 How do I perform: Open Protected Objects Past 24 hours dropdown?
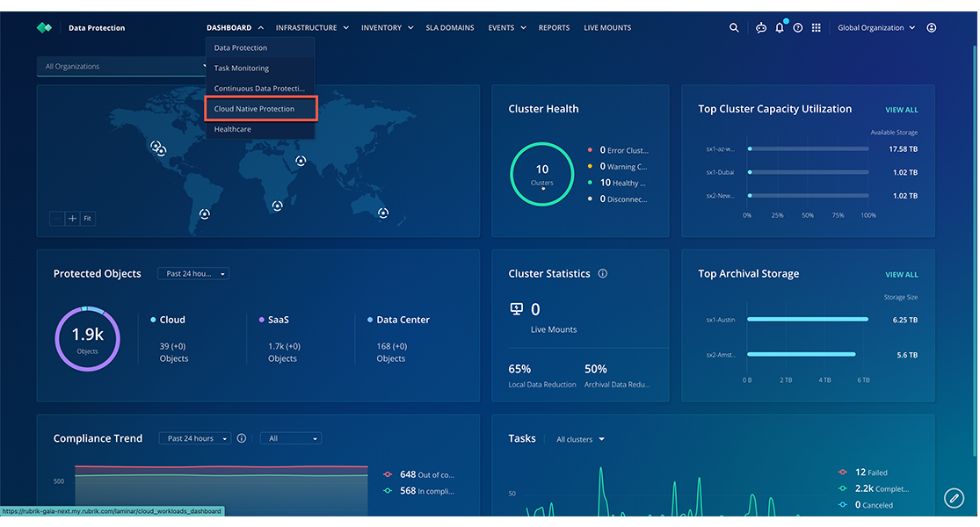pos(193,273)
